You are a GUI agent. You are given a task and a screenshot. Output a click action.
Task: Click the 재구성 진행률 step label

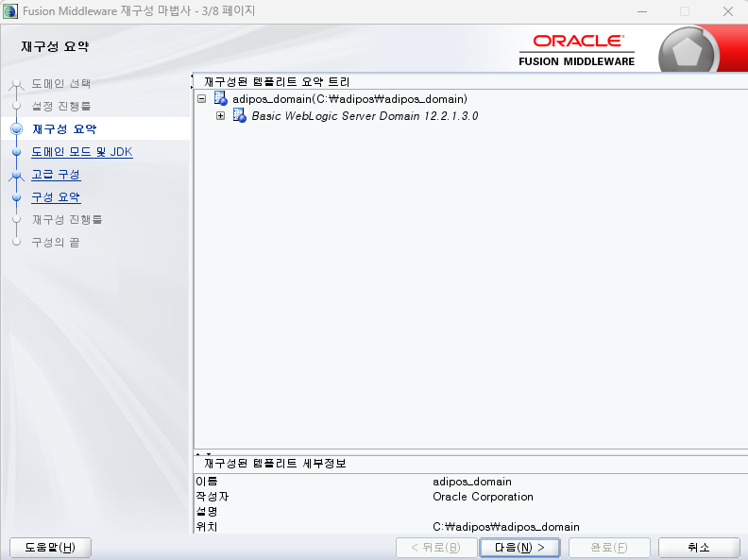click(x=67, y=220)
